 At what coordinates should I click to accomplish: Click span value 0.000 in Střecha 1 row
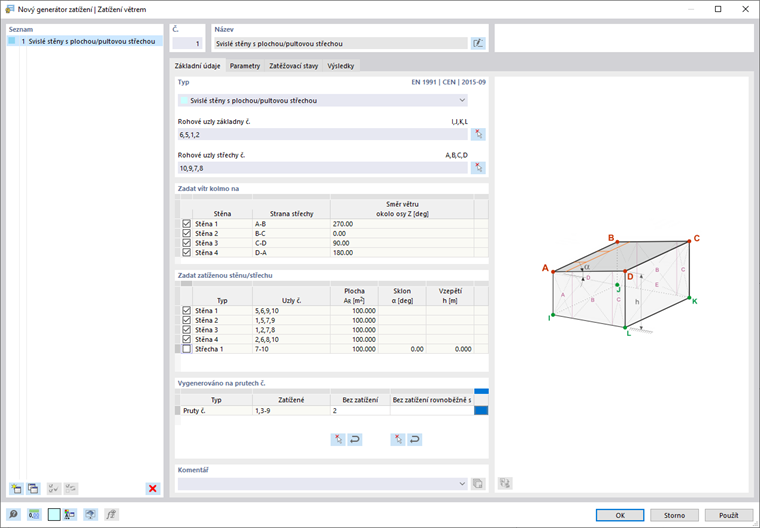pos(450,349)
